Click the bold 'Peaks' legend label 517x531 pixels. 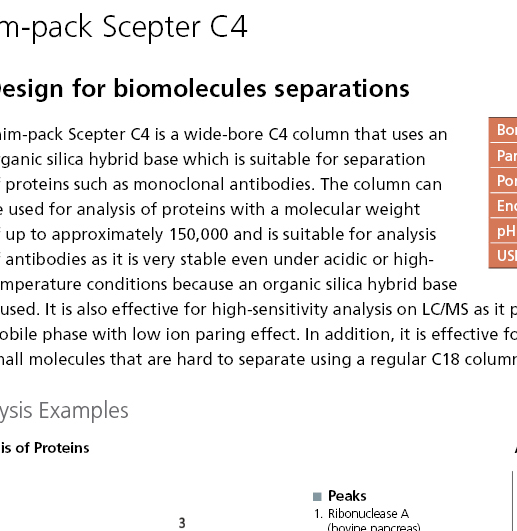(347, 496)
